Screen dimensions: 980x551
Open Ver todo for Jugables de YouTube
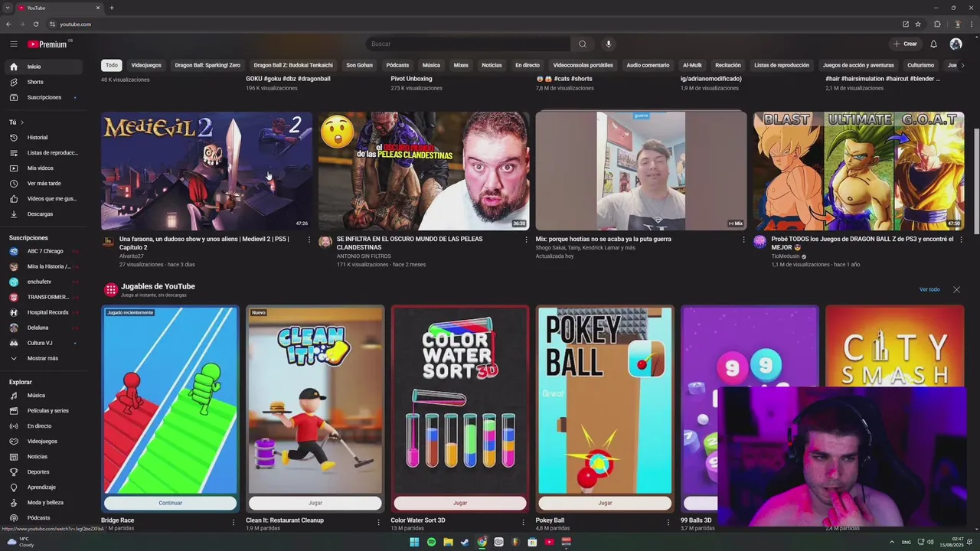[929, 289]
